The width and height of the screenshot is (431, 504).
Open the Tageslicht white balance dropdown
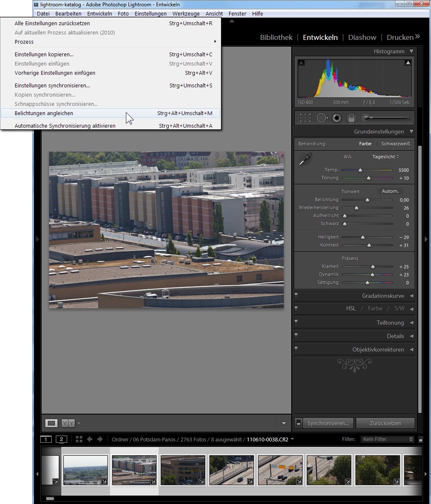(x=385, y=157)
